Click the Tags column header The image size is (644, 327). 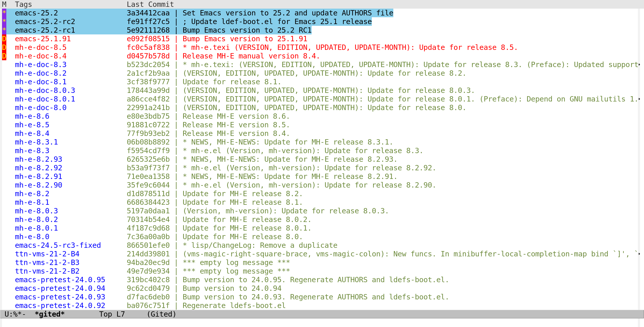23,4
